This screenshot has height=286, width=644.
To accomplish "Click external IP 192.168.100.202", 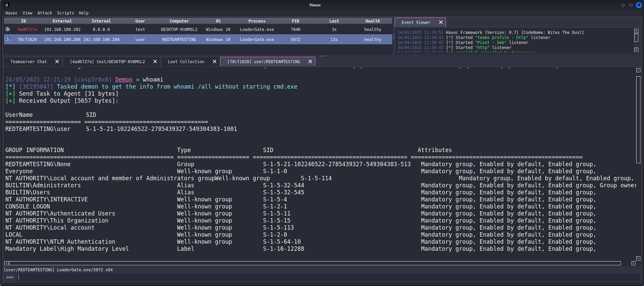I will coord(62,30).
